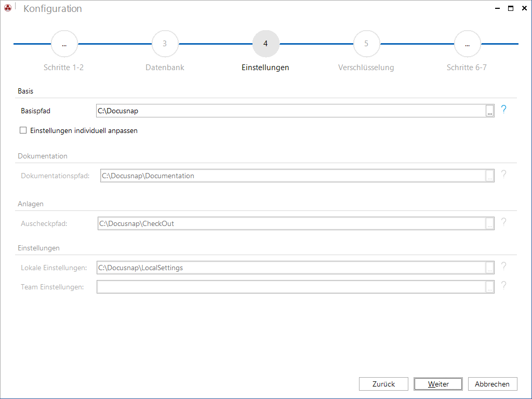Cancel the wizard with Abbrechen
Viewport: 532px width, 399px height.
pyautogui.click(x=493, y=384)
